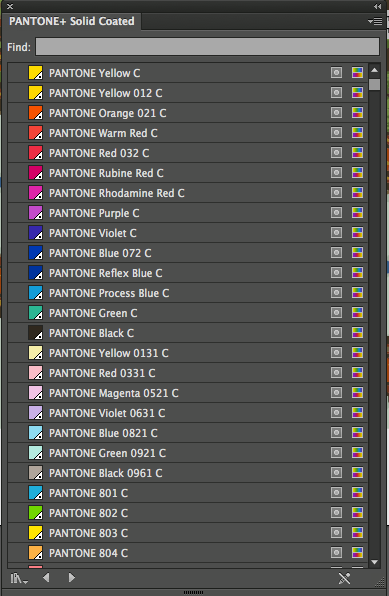Click the color mode icon for PANTONE Orange 021 C
389x596 pixels.
357,113
